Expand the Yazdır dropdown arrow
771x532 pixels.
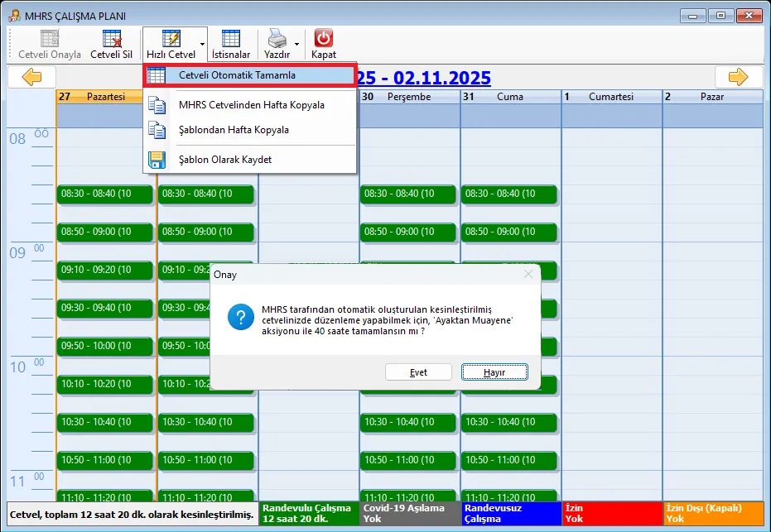point(296,44)
